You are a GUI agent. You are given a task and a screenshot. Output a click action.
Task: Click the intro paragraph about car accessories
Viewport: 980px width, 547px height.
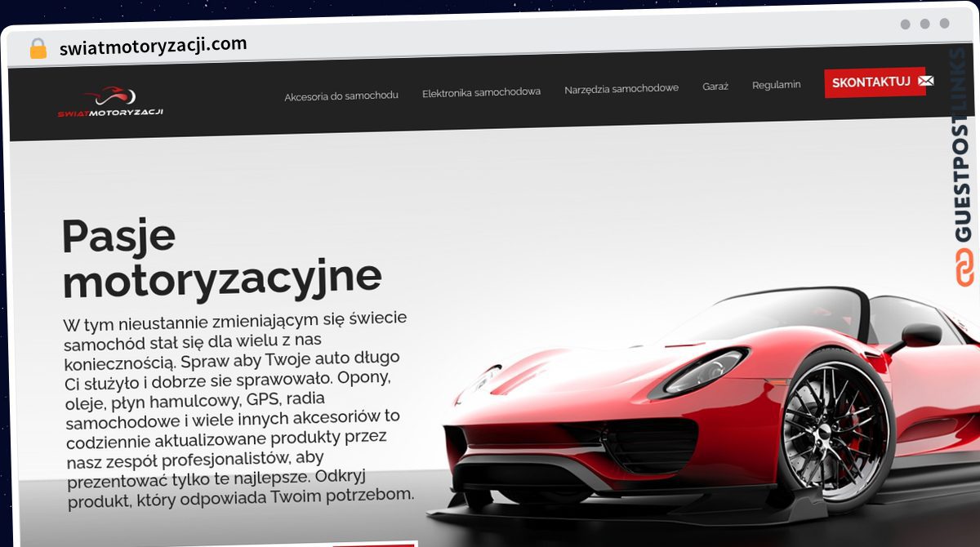[237, 408]
